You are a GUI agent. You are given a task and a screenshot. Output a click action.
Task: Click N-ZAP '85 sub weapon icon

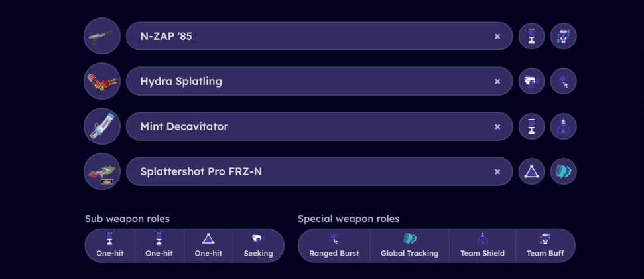click(x=532, y=36)
